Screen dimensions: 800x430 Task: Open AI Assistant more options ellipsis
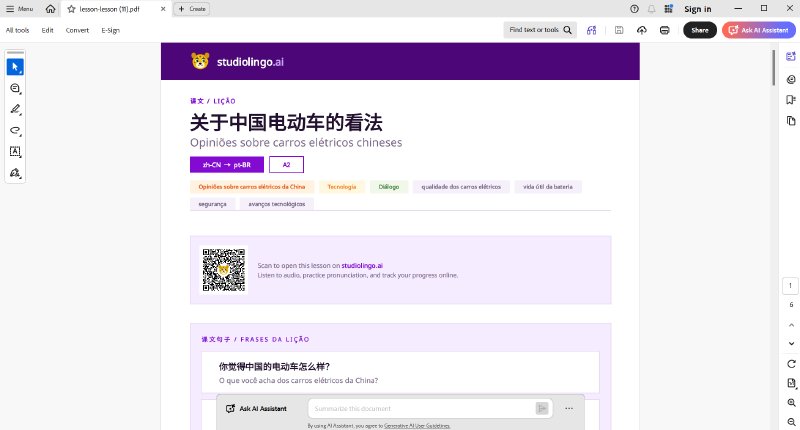(x=569, y=409)
